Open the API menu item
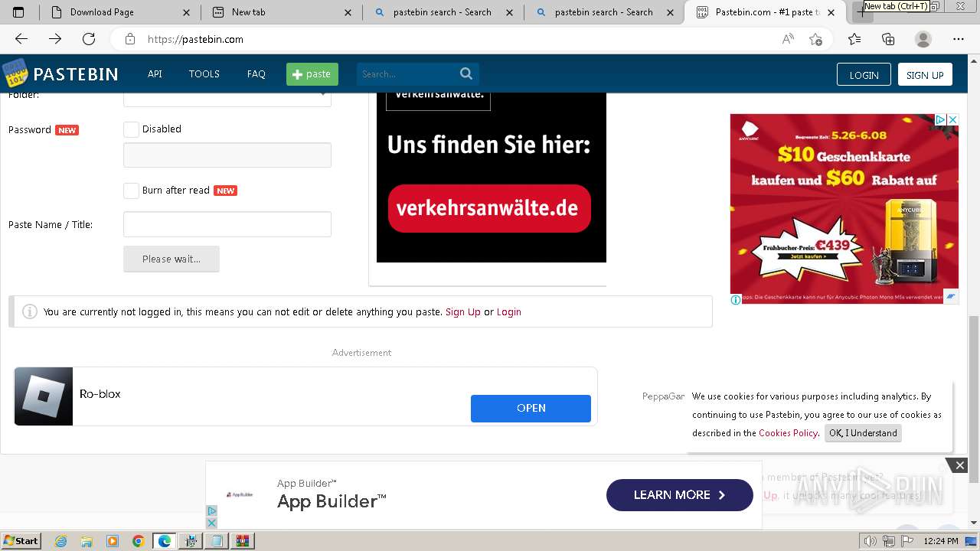 (155, 74)
